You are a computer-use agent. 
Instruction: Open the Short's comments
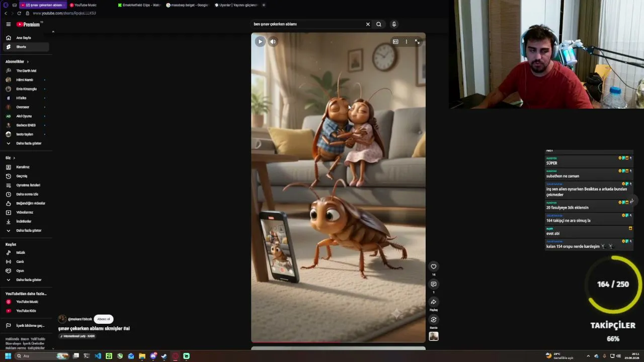click(434, 284)
